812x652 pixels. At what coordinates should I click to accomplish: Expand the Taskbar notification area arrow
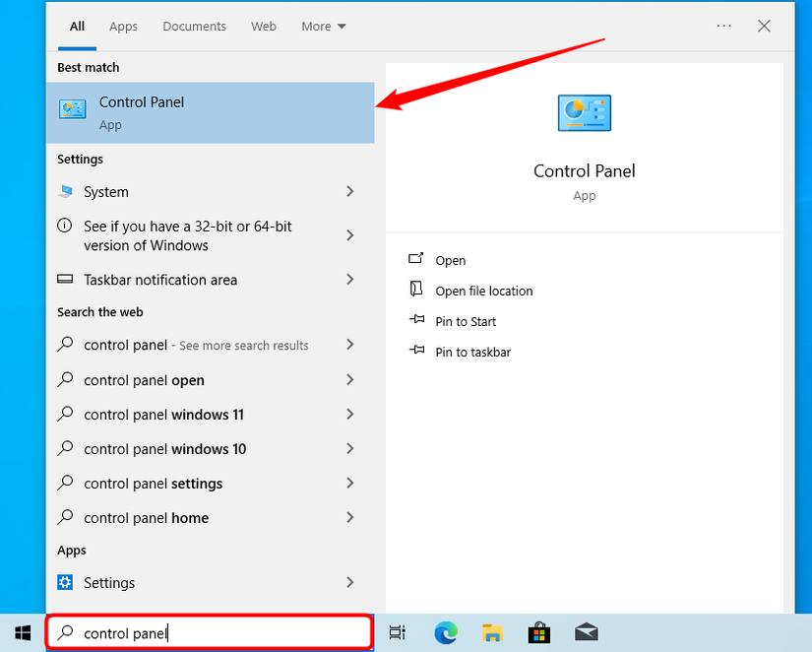tap(349, 280)
